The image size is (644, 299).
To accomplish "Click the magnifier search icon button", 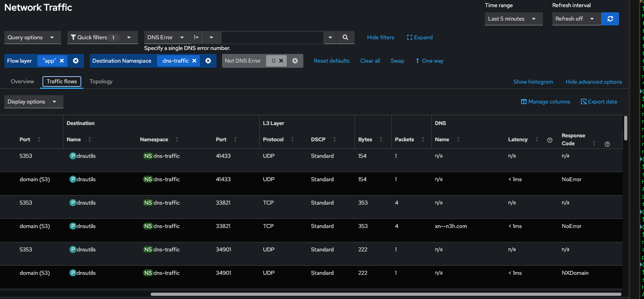I will pyautogui.click(x=345, y=37).
